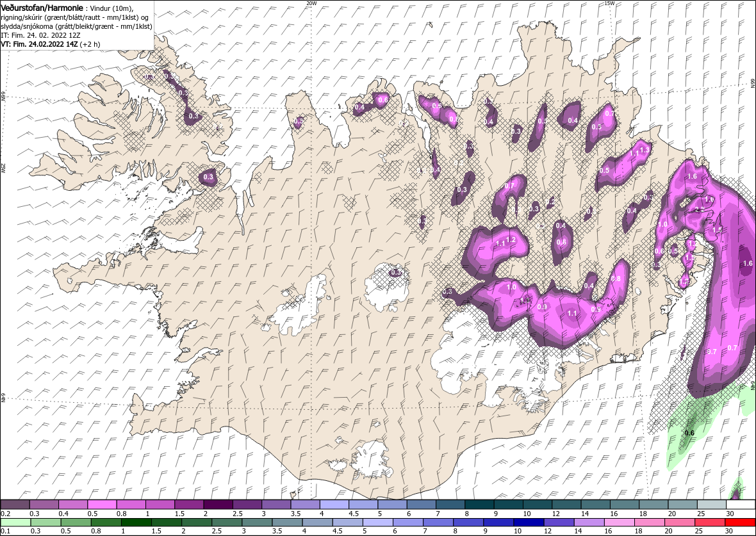756x536 pixels.
Task: Click the 20W longitude label
Action: pyautogui.click(x=312, y=3)
